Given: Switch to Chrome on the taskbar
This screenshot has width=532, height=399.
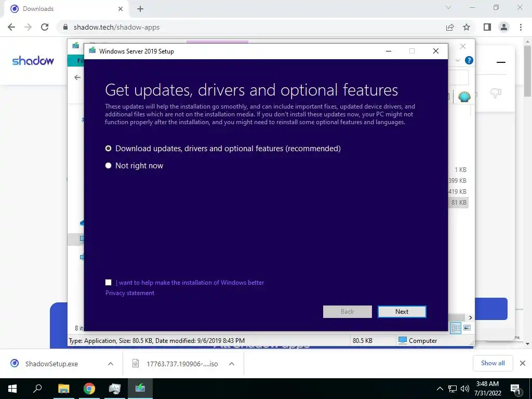Looking at the screenshot, I should [89, 389].
